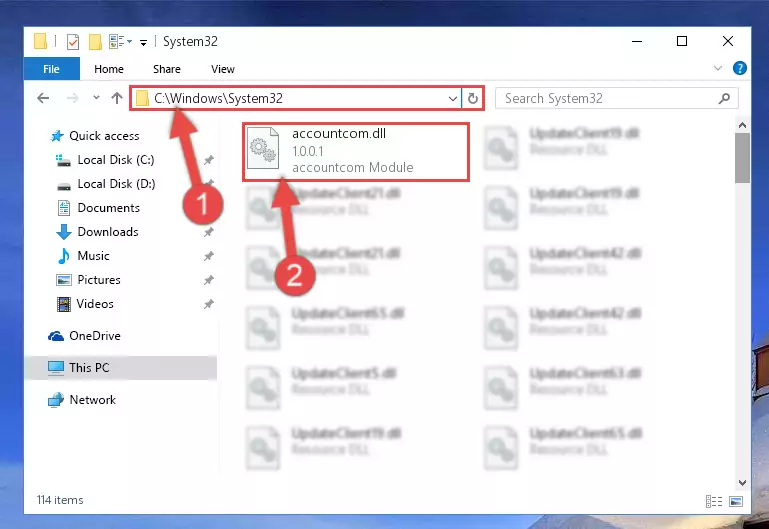Click the folder icon at title bar left
The image size is (769, 529).
tap(41, 41)
